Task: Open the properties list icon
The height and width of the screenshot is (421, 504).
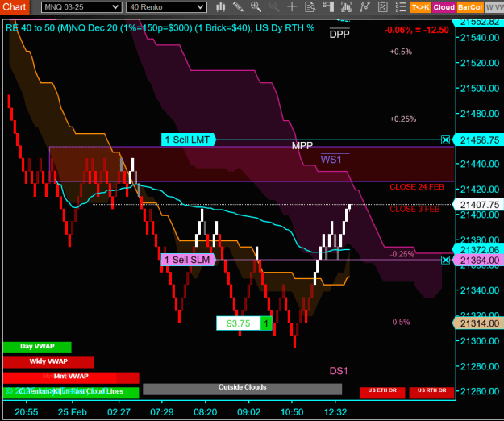Action: pyautogui.click(x=401, y=6)
